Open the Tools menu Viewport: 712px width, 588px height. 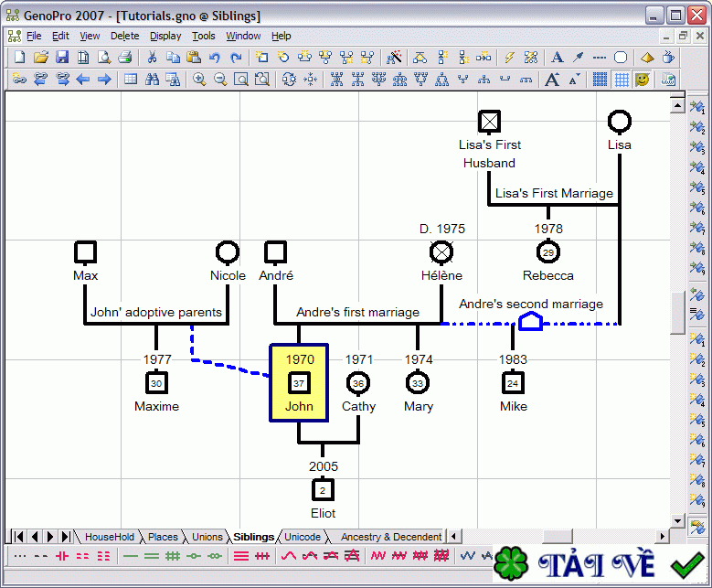[204, 36]
